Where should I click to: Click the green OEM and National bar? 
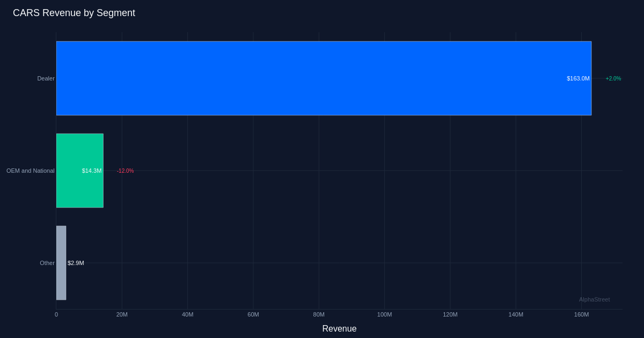80,171
